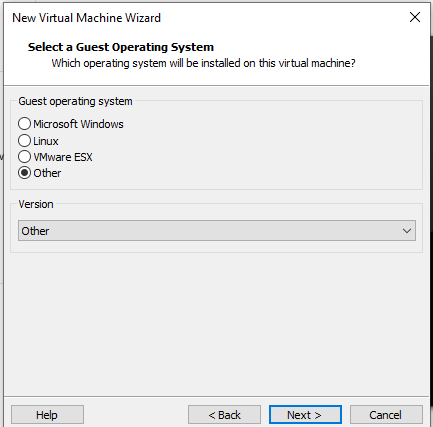The image size is (433, 427).
Task: Click the VMware ESX label text
Action: click(x=63, y=157)
